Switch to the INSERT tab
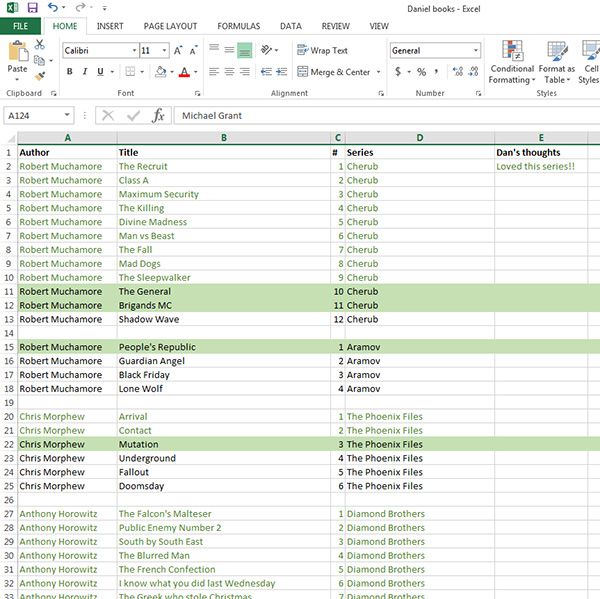The image size is (600, 599). point(110,26)
